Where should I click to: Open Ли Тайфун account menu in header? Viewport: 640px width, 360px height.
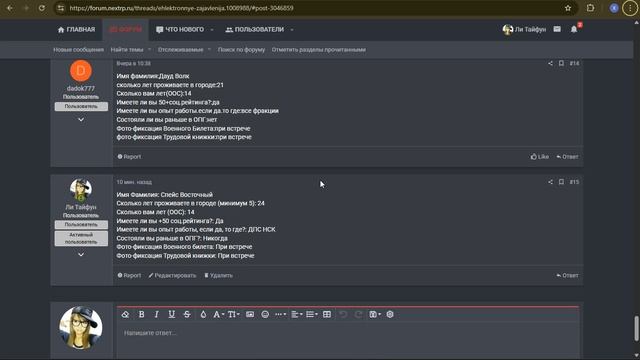coord(524,29)
